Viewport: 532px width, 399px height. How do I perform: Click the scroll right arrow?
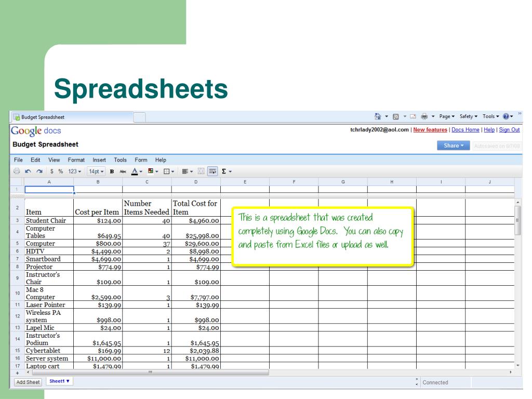[511, 372]
